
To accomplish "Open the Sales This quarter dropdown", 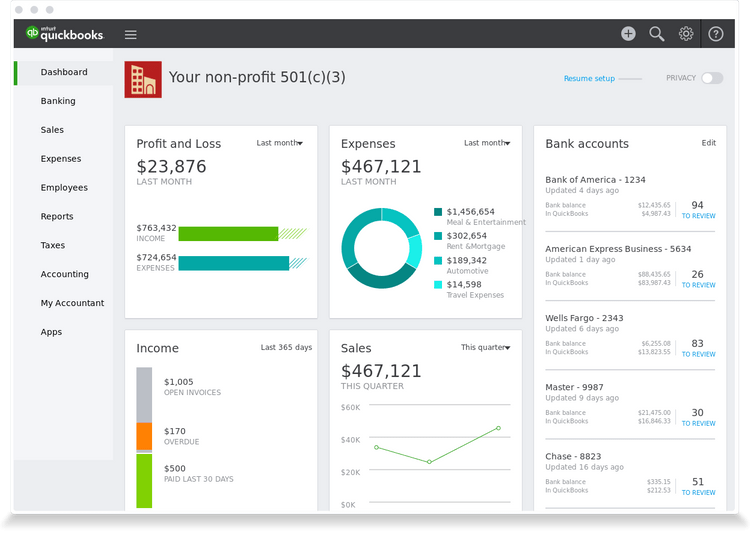I will [486, 348].
